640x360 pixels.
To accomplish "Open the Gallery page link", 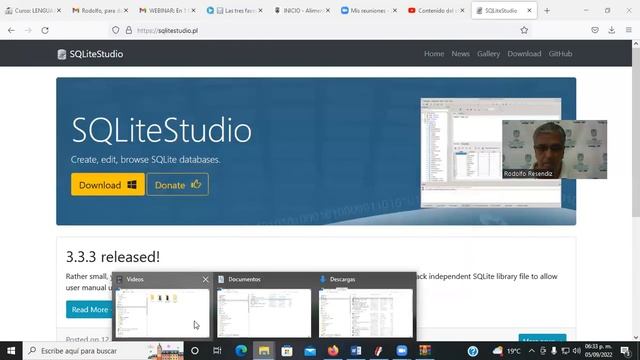I will point(488,53).
